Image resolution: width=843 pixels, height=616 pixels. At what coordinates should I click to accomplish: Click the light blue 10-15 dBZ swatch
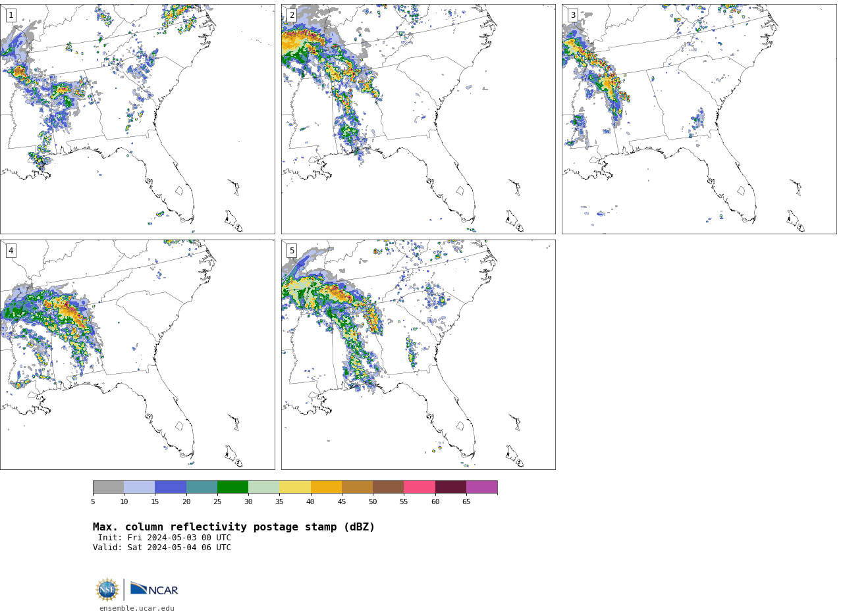click(x=139, y=487)
